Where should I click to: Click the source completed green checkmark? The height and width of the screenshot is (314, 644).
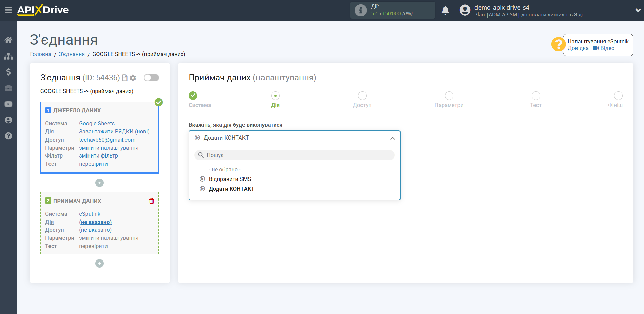[159, 102]
